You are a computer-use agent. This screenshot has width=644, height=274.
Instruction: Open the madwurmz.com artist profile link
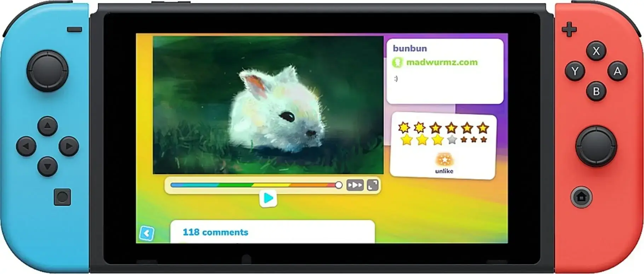pyautogui.click(x=442, y=62)
